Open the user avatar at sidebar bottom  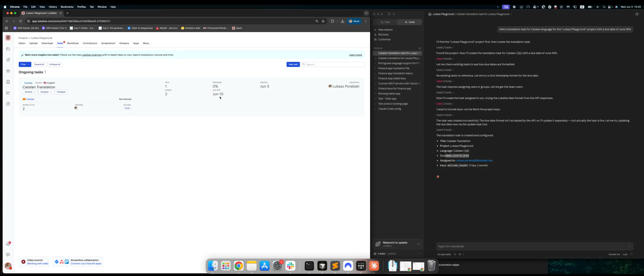8,266
